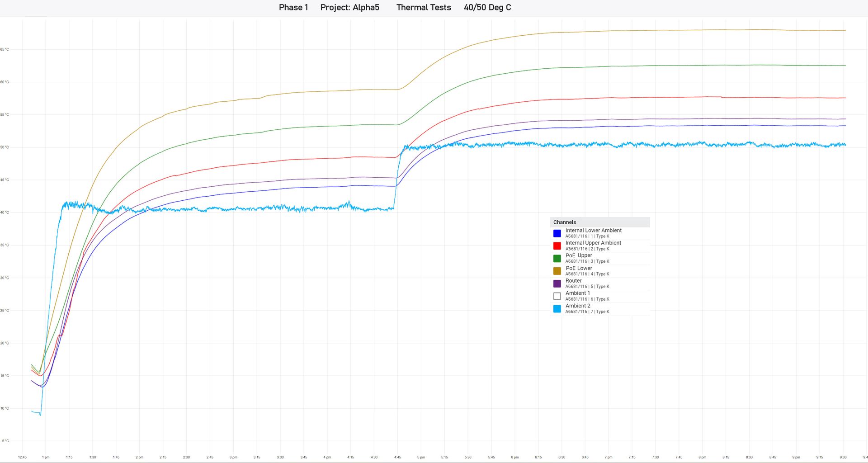Click "Thermal Tests" in the header
Image resolution: width=868 pixels, height=463 pixels.
click(424, 7)
